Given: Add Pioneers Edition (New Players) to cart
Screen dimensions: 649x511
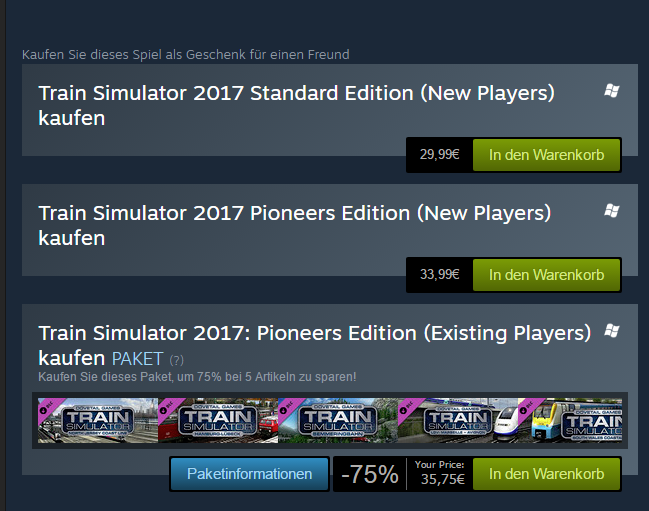Looking at the screenshot, I should tap(546, 275).
